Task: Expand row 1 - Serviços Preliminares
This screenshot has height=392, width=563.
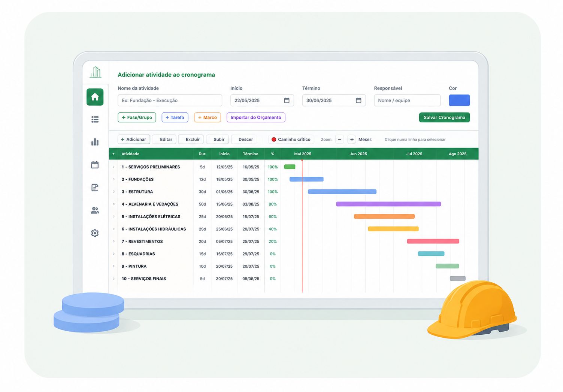Action: 114,167
